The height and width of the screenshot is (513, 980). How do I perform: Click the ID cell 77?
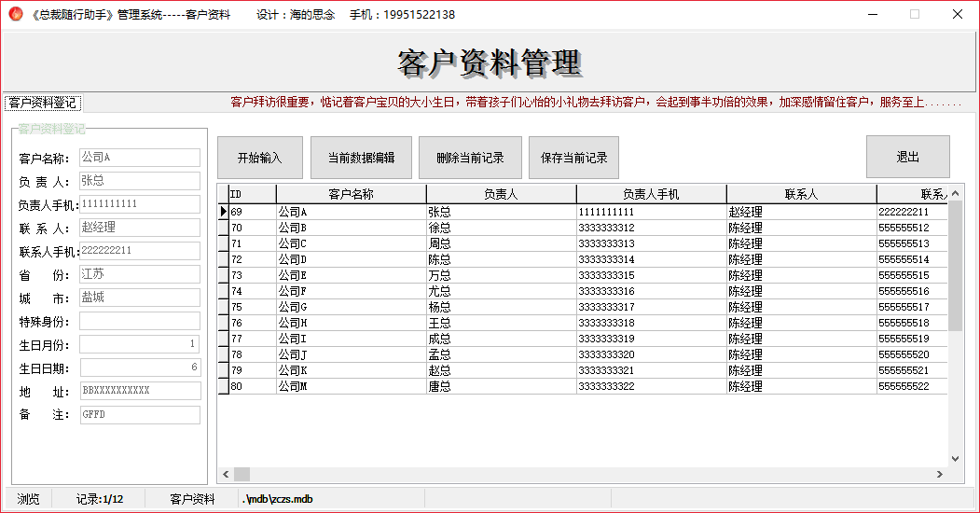(253, 339)
